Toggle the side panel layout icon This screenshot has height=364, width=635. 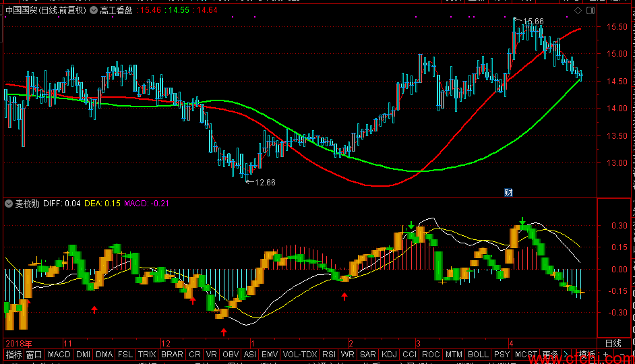click(591, 11)
